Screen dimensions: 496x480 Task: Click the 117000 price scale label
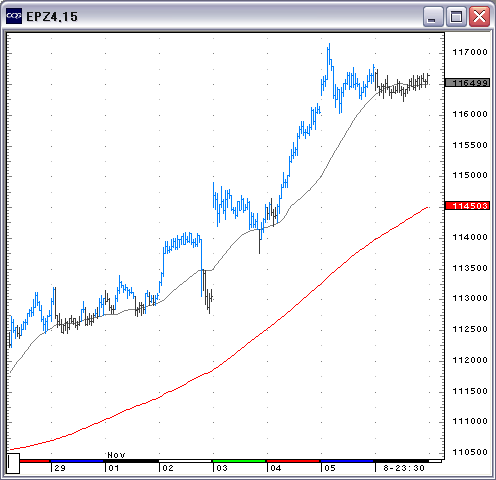[x=470, y=52]
